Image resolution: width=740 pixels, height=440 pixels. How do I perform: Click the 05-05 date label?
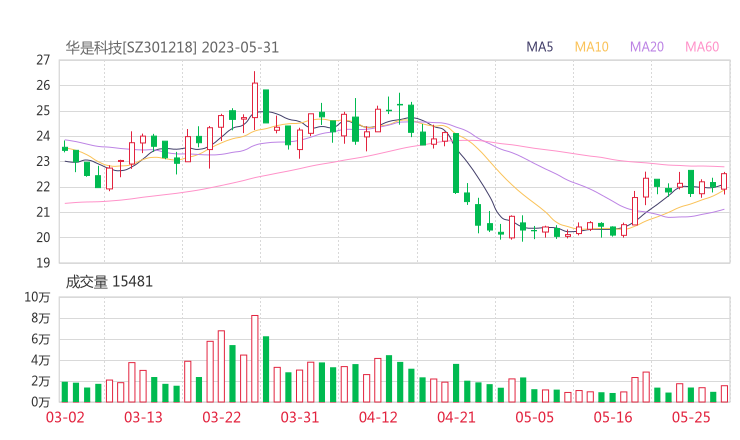[x=534, y=417]
